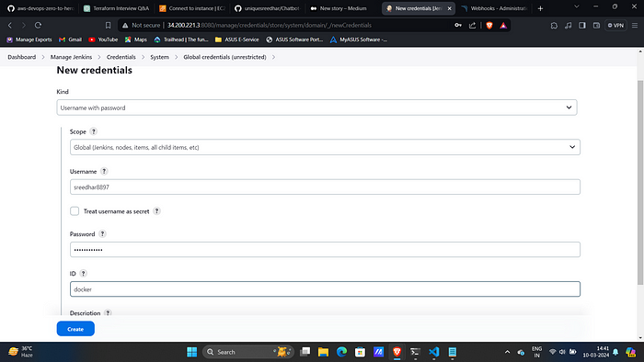Image resolution: width=644 pixels, height=362 pixels.
Task: Click the browser forward arrow
Action: pyautogui.click(x=24, y=25)
